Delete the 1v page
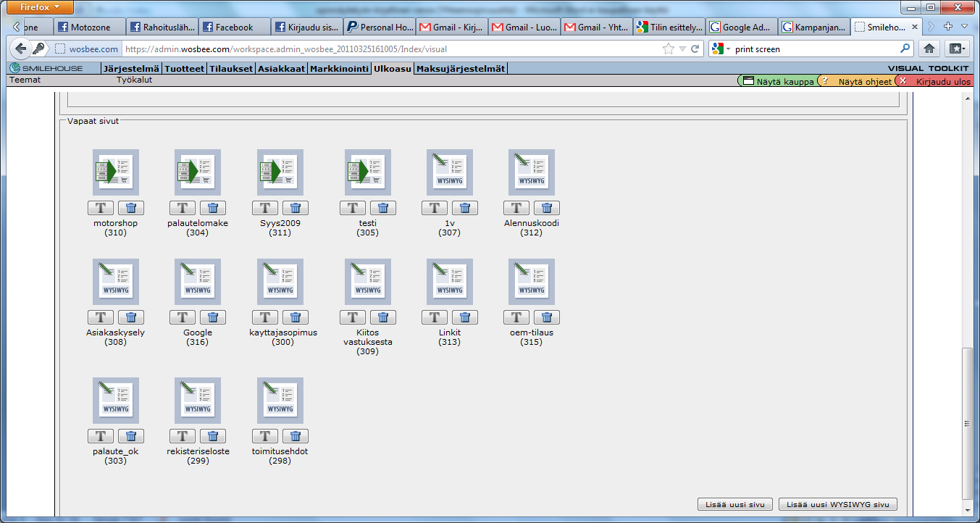The image size is (980, 523). 464,209
